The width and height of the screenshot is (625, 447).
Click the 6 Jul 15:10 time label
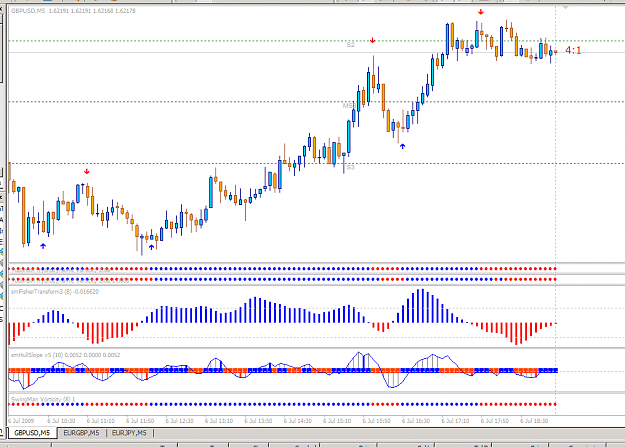click(x=337, y=421)
